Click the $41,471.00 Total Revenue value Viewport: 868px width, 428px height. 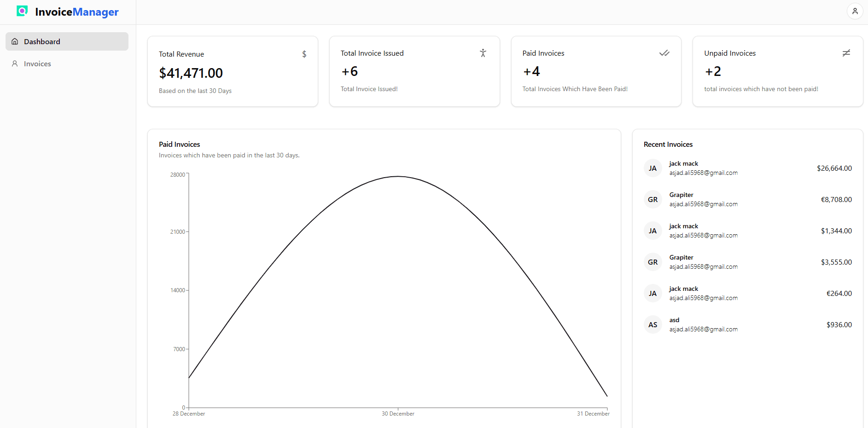pos(191,73)
